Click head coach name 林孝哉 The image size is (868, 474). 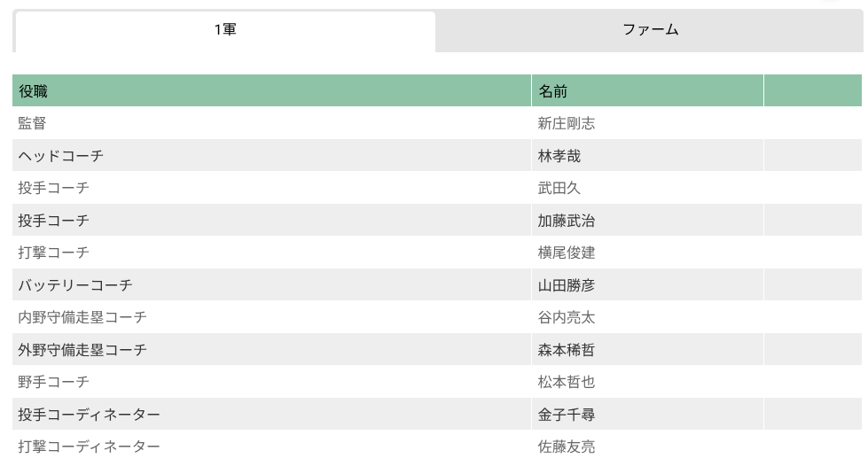click(x=559, y=156)
